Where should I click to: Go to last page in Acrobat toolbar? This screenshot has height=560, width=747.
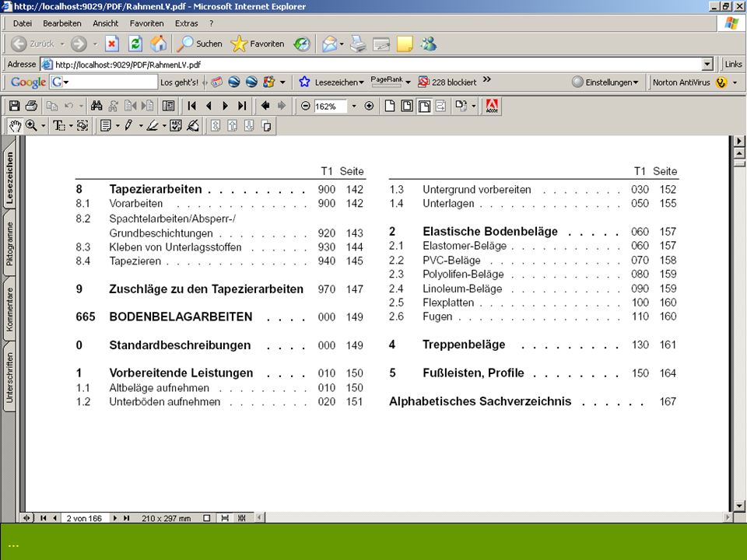(242, 106)
